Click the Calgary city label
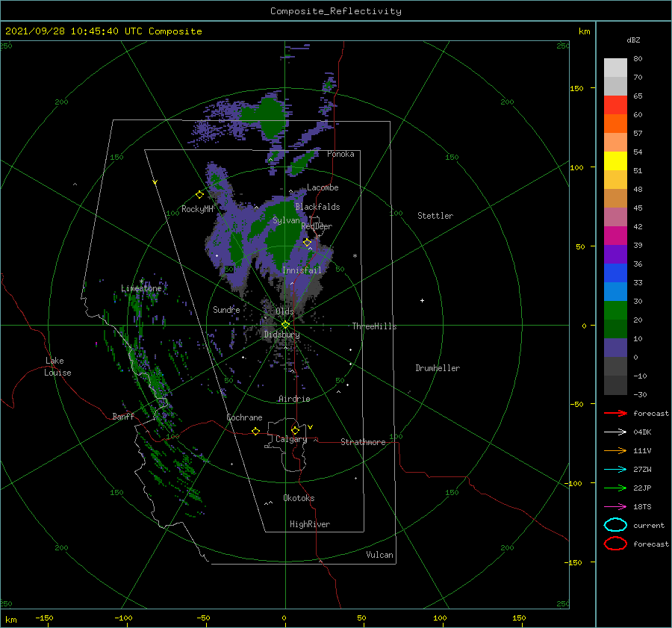 click(291, 439)
